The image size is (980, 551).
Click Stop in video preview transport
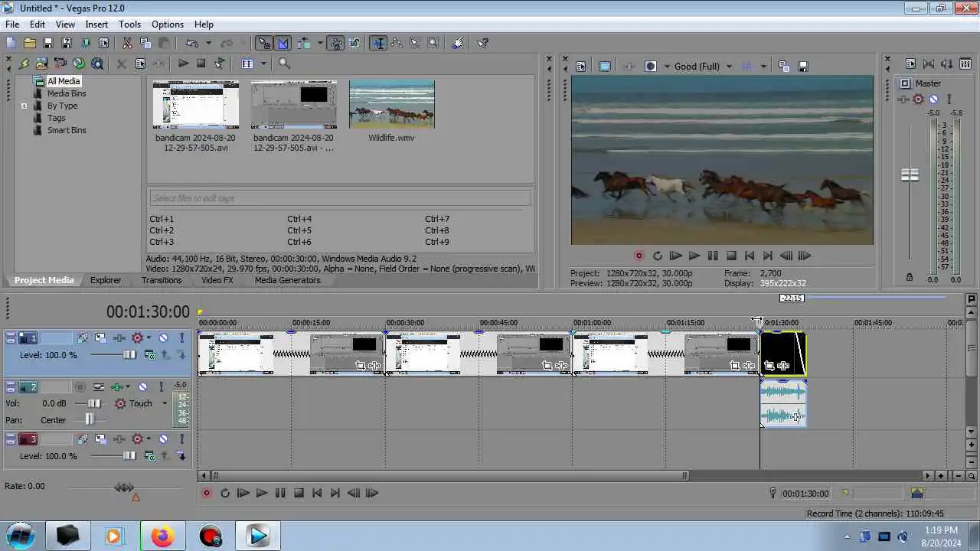click(731, 256)
